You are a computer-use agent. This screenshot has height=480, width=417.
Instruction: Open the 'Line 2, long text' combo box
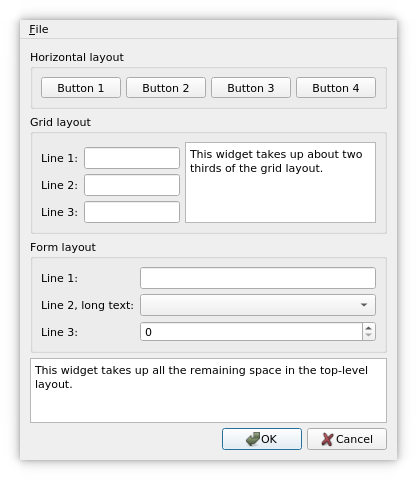(x=258, y=305)
